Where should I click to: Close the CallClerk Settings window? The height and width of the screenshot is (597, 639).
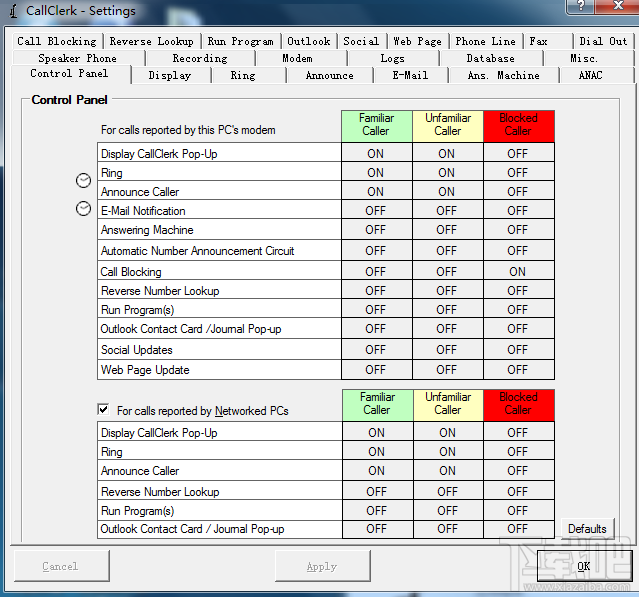click(617, 5)
